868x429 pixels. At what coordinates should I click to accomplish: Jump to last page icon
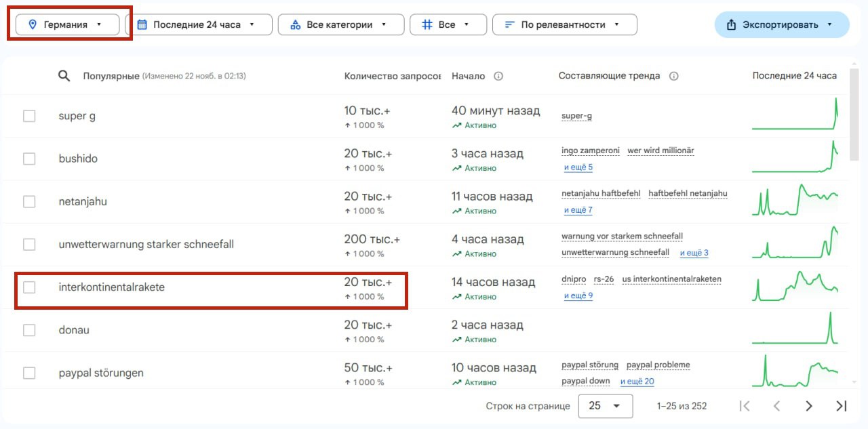841,406
